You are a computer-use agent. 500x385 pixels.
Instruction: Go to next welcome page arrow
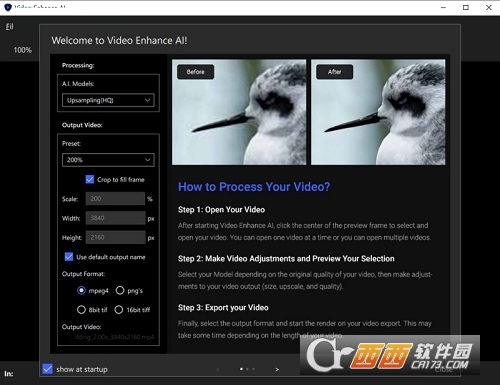tap(277, 369)
